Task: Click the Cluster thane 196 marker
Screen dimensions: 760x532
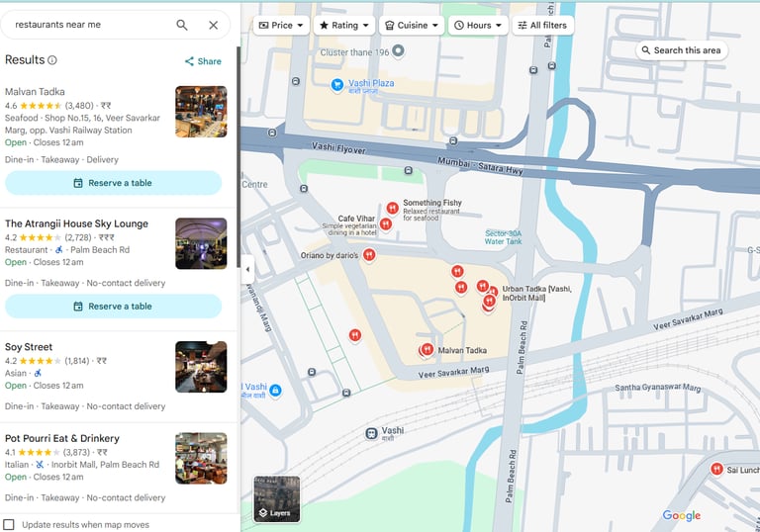Action: [398, 50]
